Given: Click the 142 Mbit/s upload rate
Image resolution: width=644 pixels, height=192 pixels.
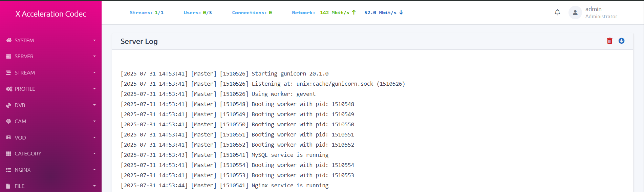Looking at the screenshot, I should (335, 13).
